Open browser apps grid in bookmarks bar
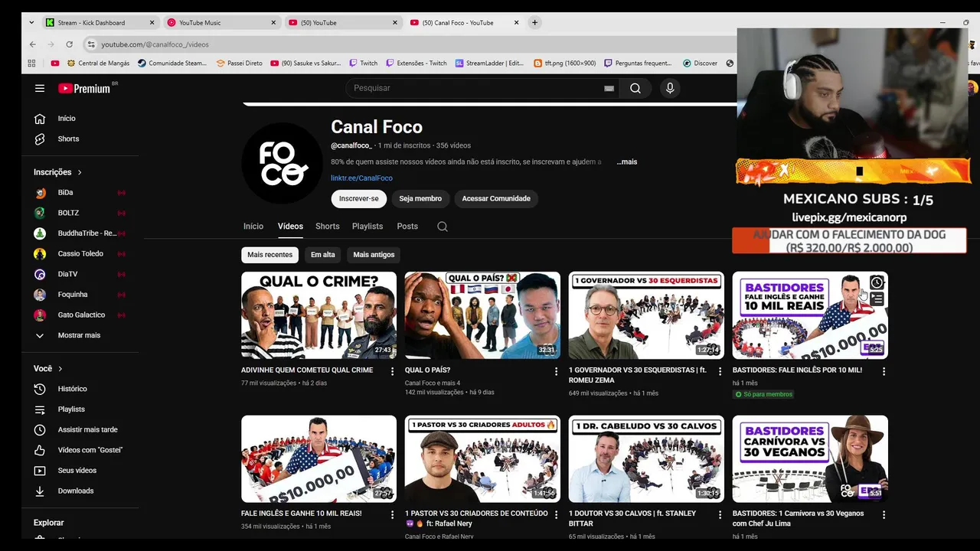The width and height of the screenshot is (980, 551). [x=31, y=64]
